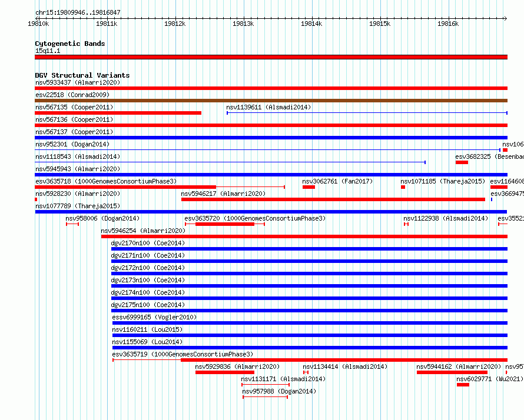Open variant nsv5945943 (Almarri2020)
The width and height of the screenshot is (524, 420).
[x=78, y=169]
